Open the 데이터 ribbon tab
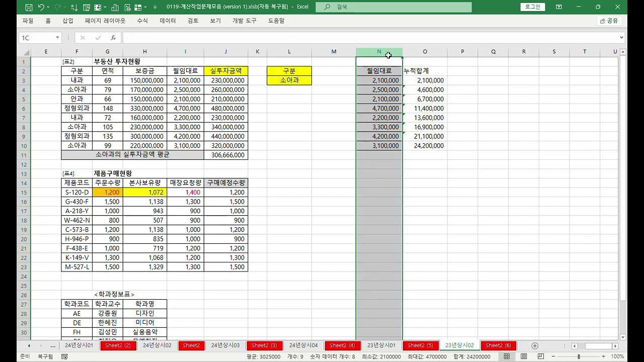Viewport: 644px width, 362px height. (x=168, y=21)
